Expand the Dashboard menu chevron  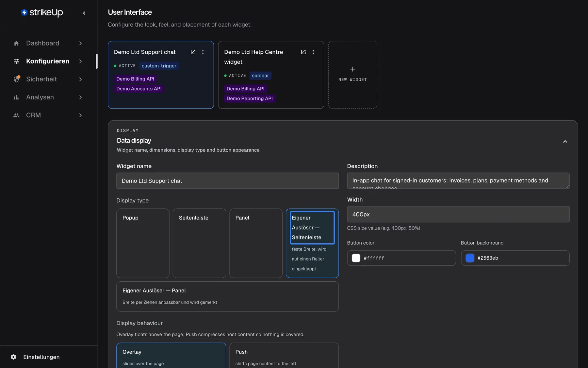(80, 43)
